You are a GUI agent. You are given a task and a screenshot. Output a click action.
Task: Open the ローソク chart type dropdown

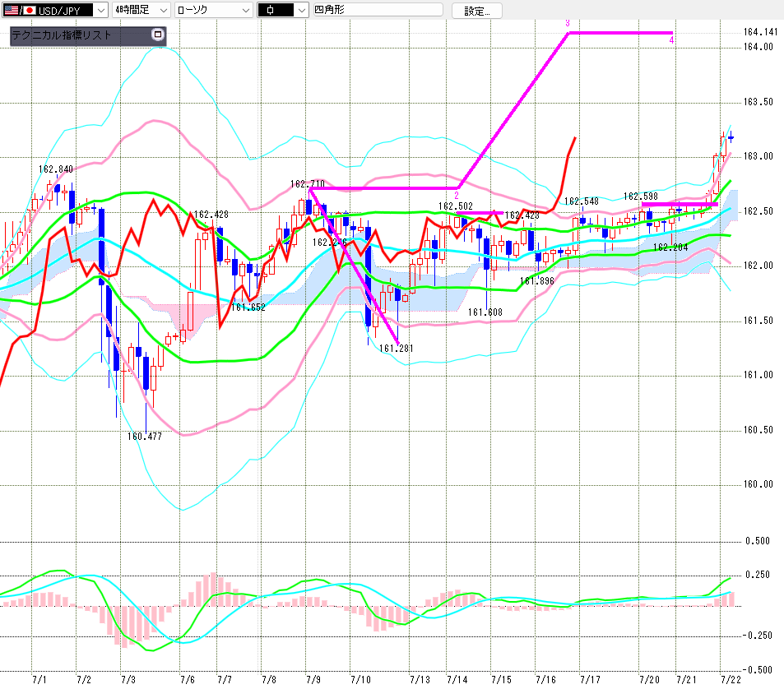tap(214, 10)
